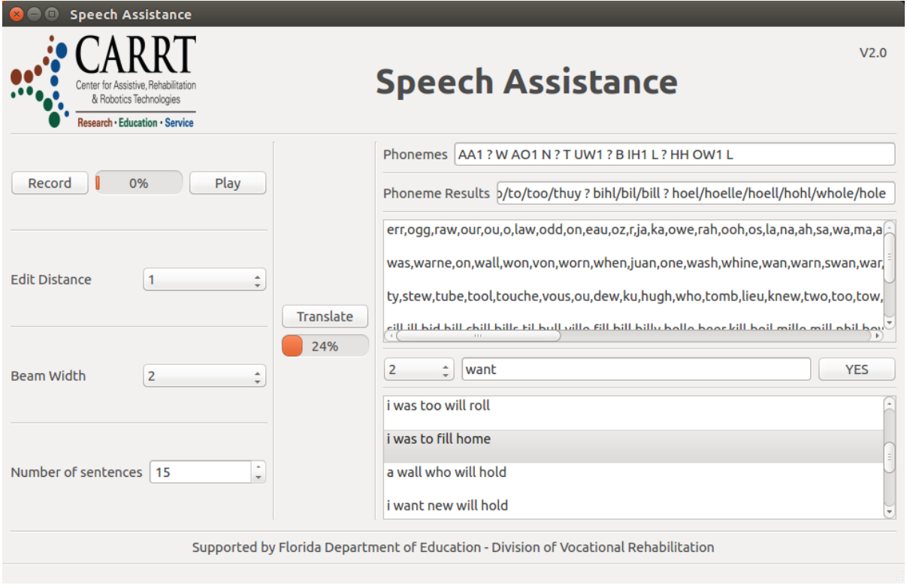Click inside the Phoneme Results field
The height and width of the screenshot is (588, 907).
[695, 193]
